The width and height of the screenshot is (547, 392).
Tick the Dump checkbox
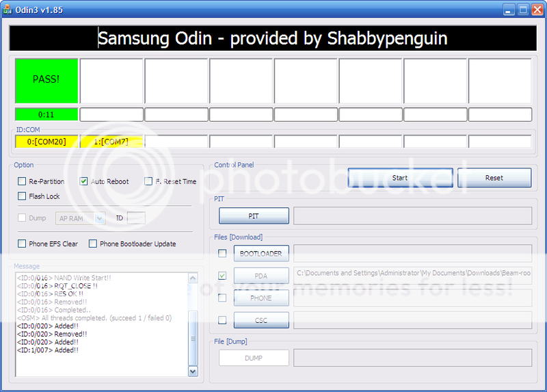[22, 218]
